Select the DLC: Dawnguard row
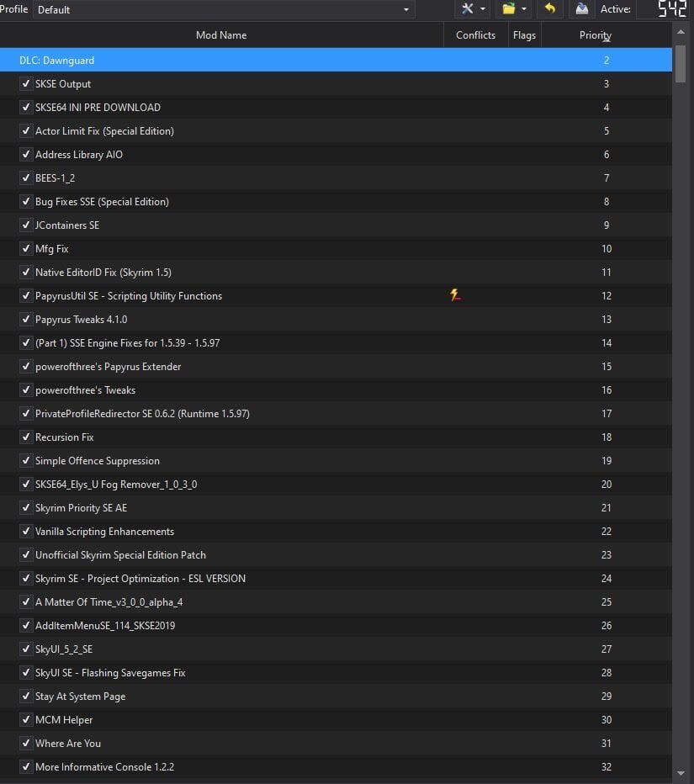 pos(336,60)
